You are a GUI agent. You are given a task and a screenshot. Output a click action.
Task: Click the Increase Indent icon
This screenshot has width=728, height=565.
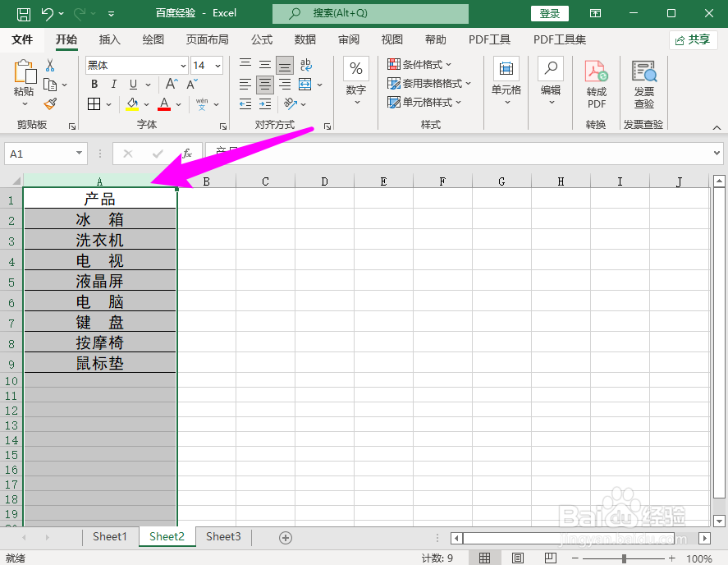[x=265, y=104]
